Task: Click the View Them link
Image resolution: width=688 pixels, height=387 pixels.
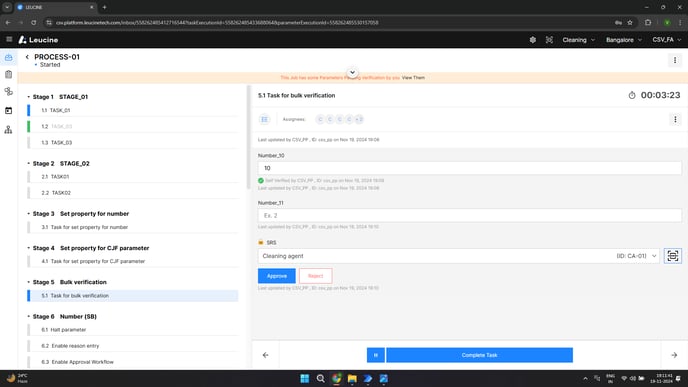Action: [413, 78]
